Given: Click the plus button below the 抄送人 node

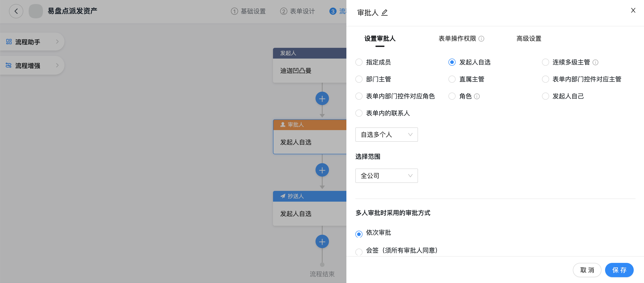Looking at the screenshot, I should [x=322, y=242].
